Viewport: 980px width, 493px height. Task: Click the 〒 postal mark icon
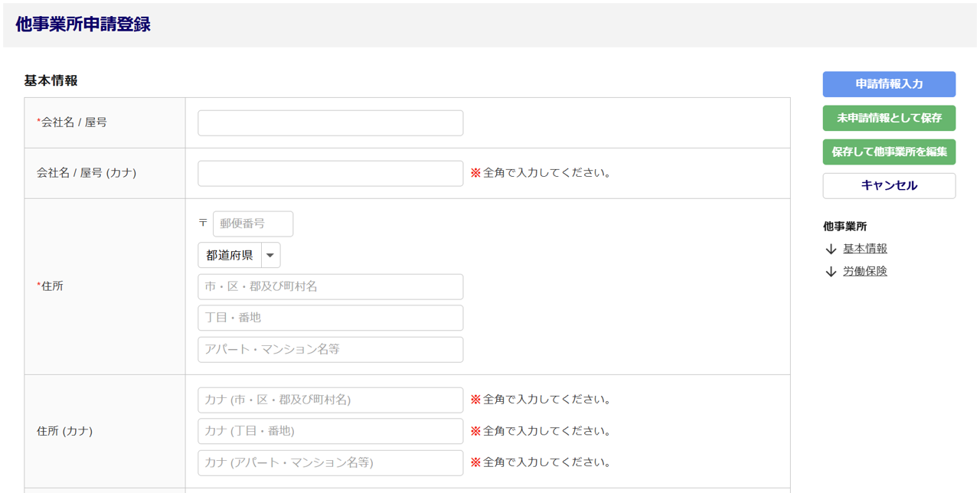[203, 223]
